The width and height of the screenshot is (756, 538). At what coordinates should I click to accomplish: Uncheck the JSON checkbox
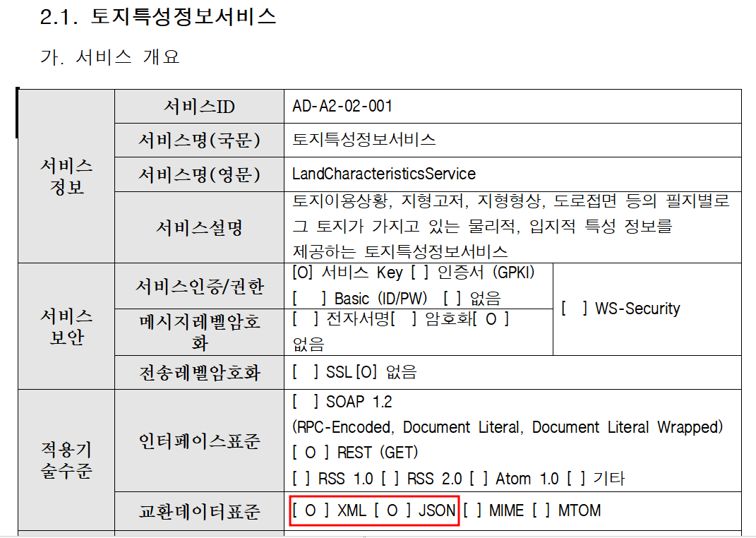[x=392, y=510]
